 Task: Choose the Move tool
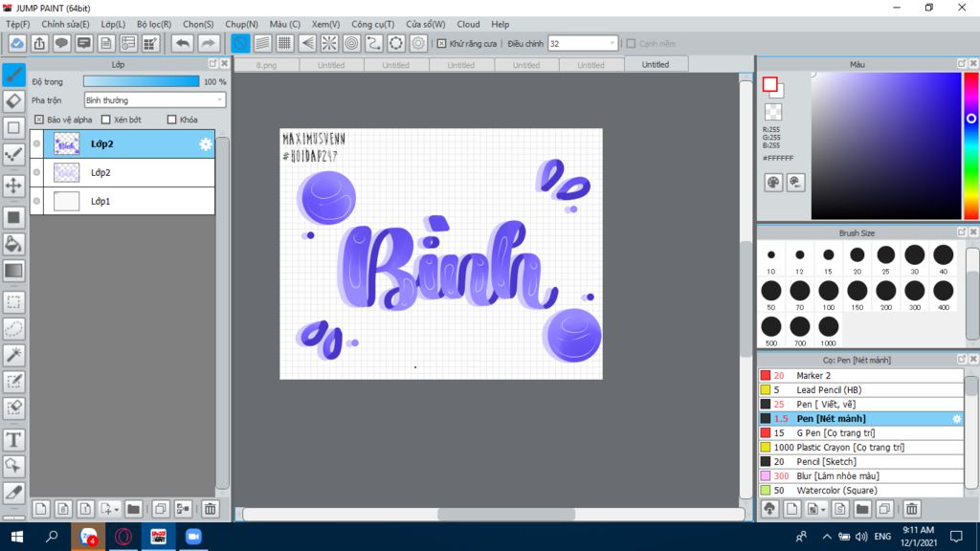pyautogui.click(x=13, y=186)
